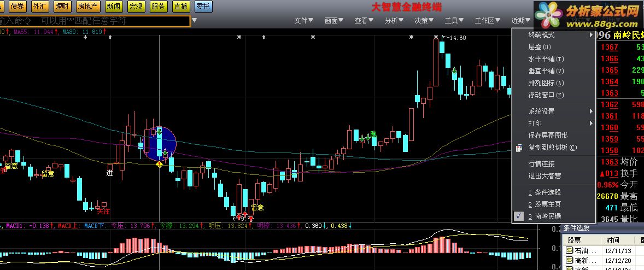Click the 服务 button

[x=159, y=6]
